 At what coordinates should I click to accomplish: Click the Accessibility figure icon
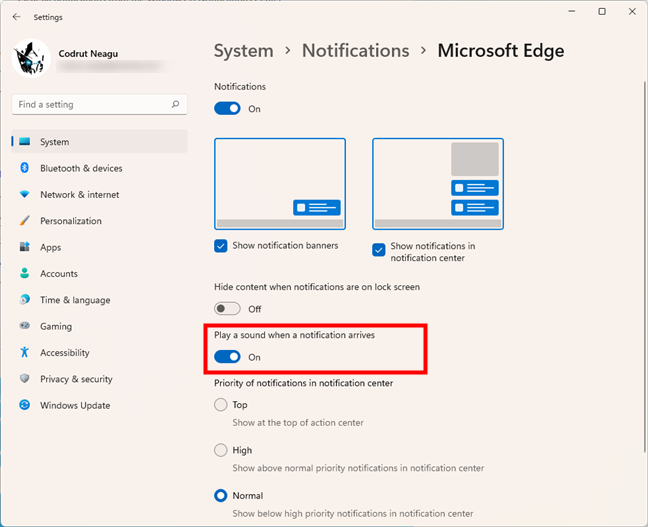tap(24, 352)
